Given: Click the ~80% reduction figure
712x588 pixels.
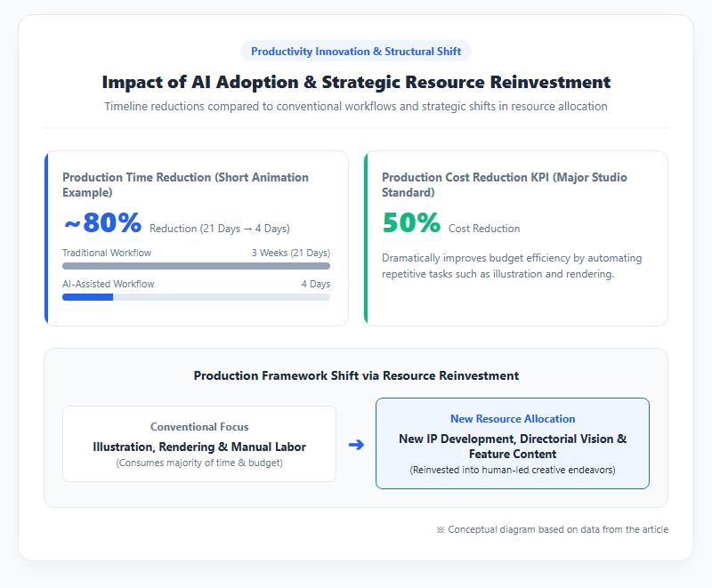Looking at the screenshot, I should tap(102, 222).
